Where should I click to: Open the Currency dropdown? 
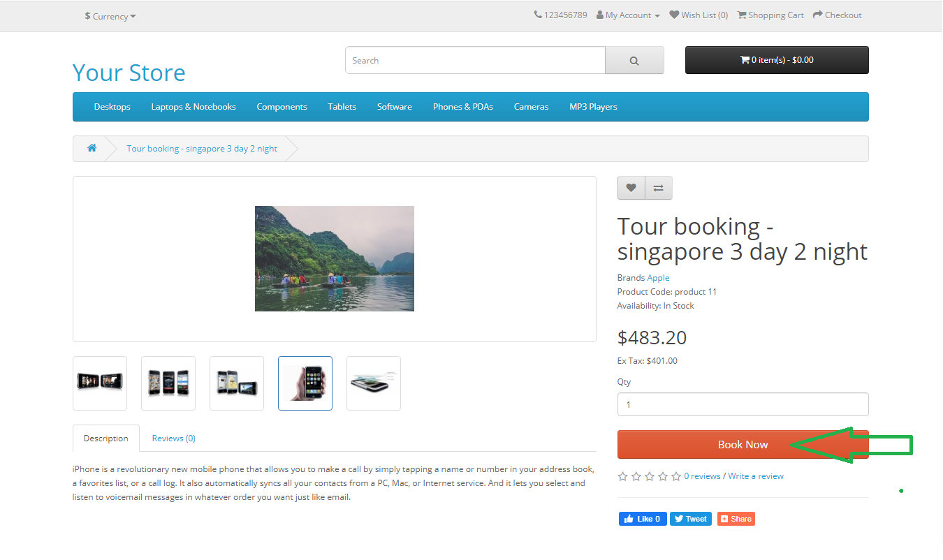click(110, 16)
